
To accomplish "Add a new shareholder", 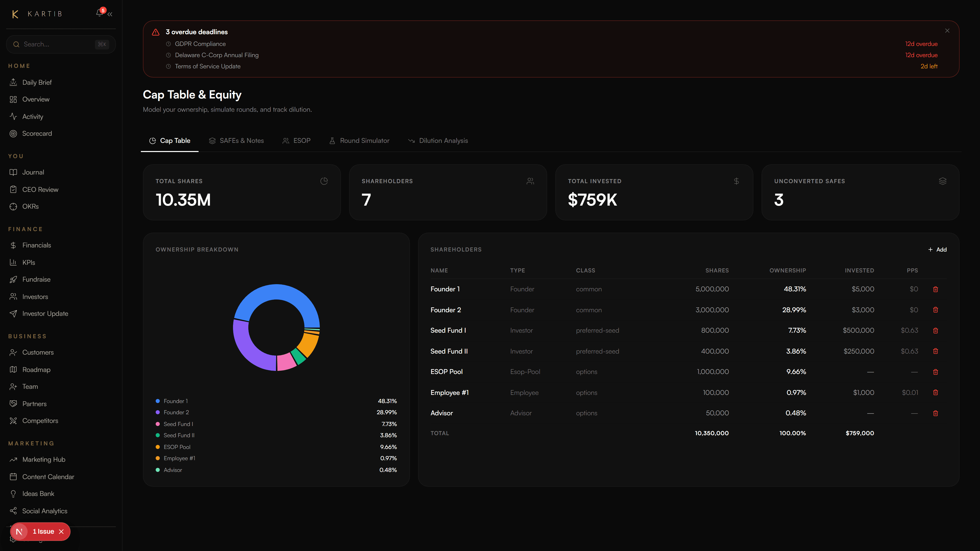I will [x=937, y=249].
